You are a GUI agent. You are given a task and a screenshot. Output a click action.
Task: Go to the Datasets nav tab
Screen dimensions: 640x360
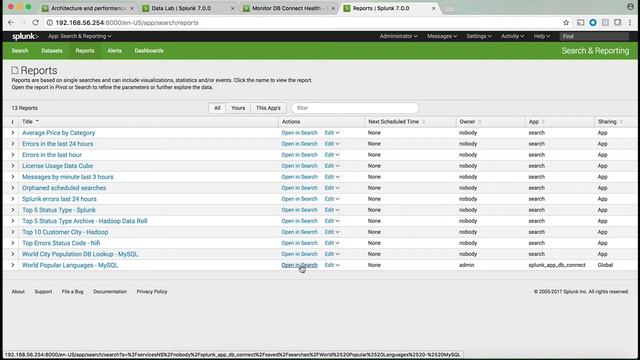[x=52, y=51]
